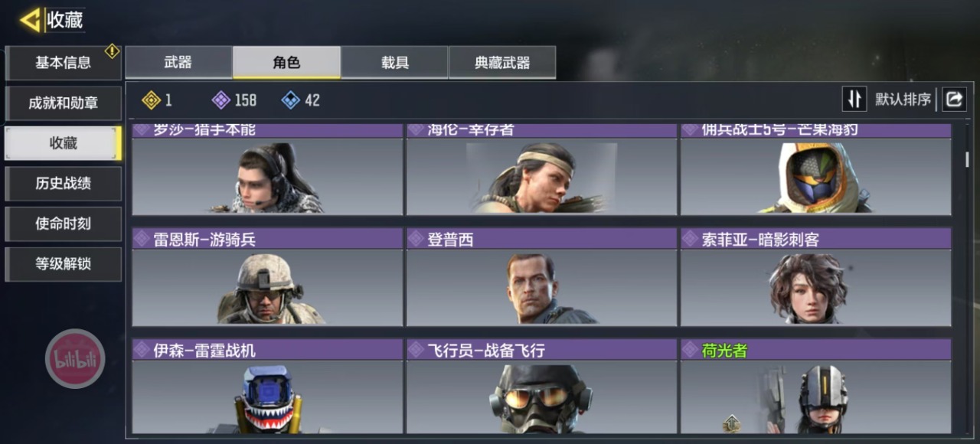Select the 雷恩斯-游骑兵 character card

point(267,276)
